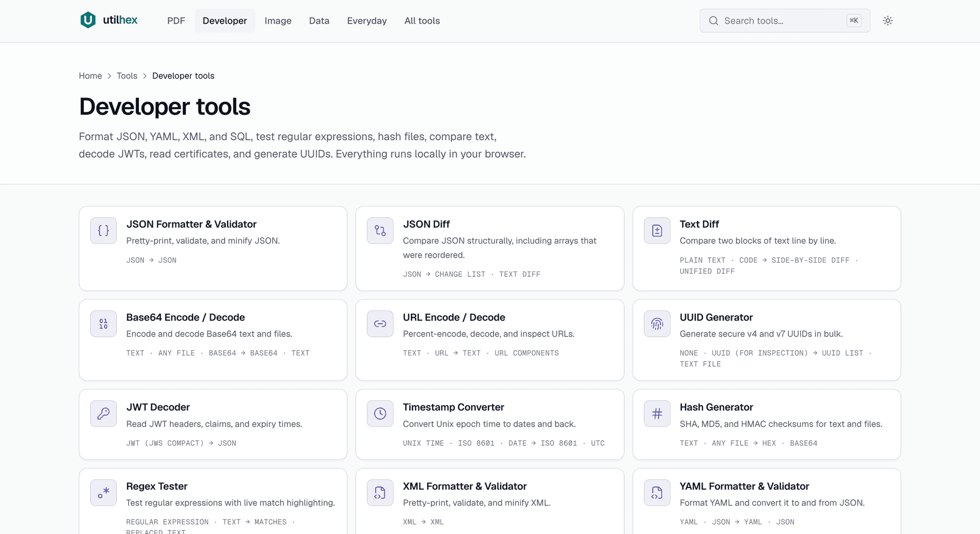This screenshot has height=534, width=980.
Task: Click the utilhex logo
Action: 109,20
